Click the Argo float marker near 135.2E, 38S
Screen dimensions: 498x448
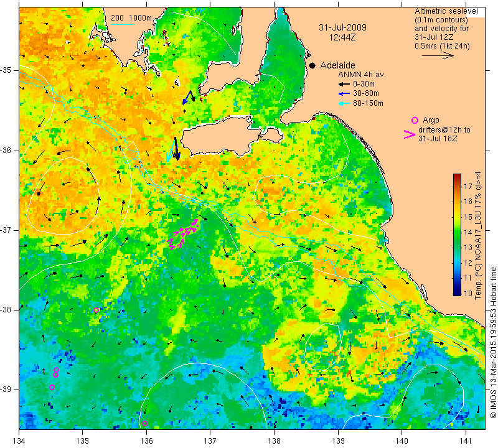point(96,310)
